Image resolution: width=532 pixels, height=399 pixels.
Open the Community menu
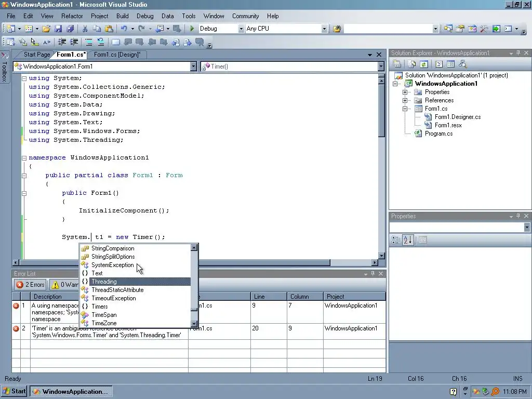click(x=245, y=16)
